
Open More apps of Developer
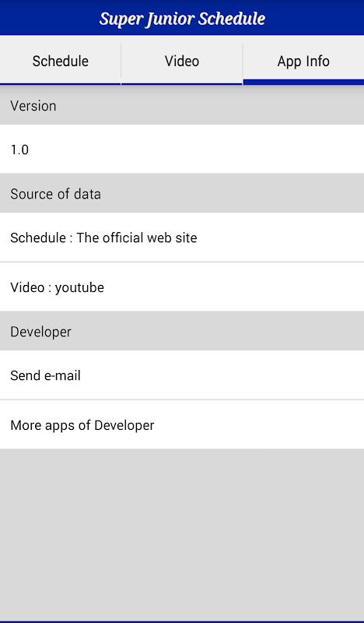coord(182,424)
